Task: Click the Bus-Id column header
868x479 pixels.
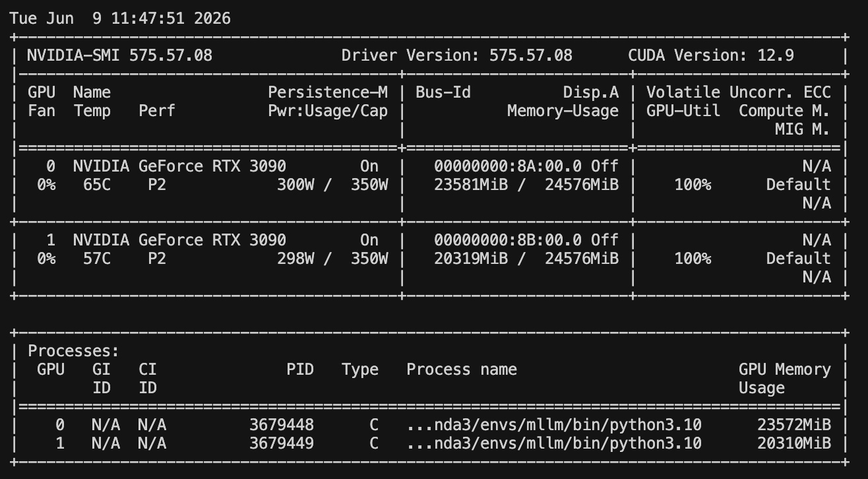Action: click(443, 92)
